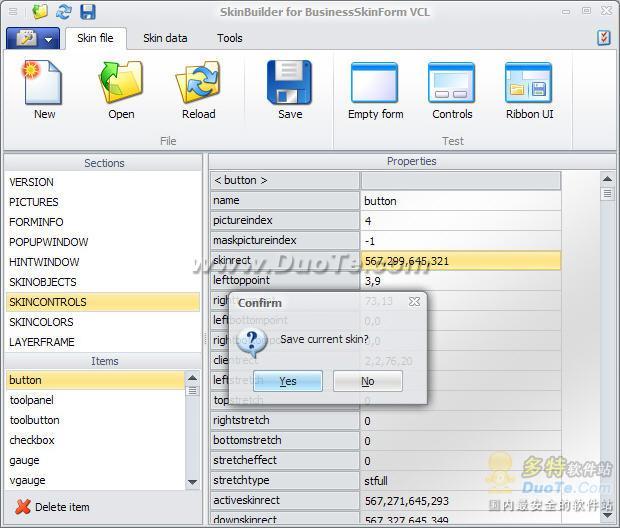620x528 pixels.
Task: Click the quick-access reload icon in title bar
Action: coord(64,12)
